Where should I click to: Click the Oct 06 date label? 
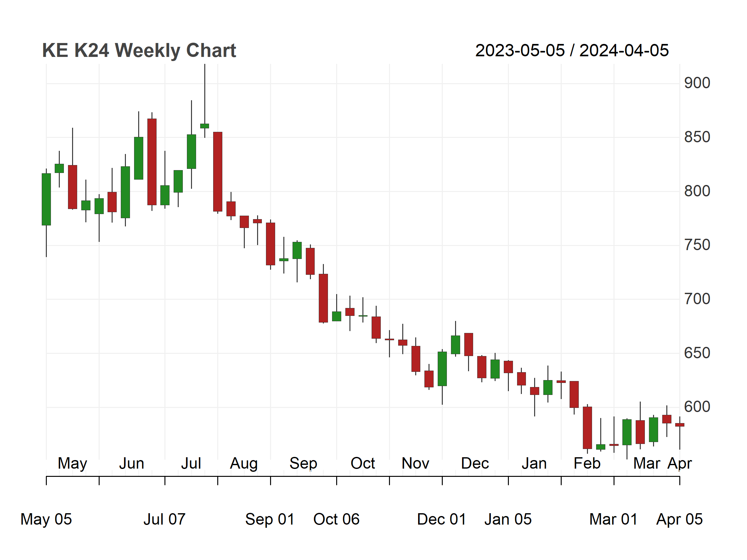pyautogui.click(x=336, y=520)
